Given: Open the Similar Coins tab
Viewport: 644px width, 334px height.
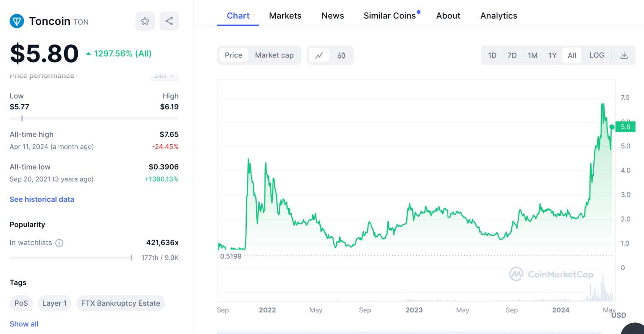Looking at the screenshot, I should pyautogui.click(x=390, y=16).
